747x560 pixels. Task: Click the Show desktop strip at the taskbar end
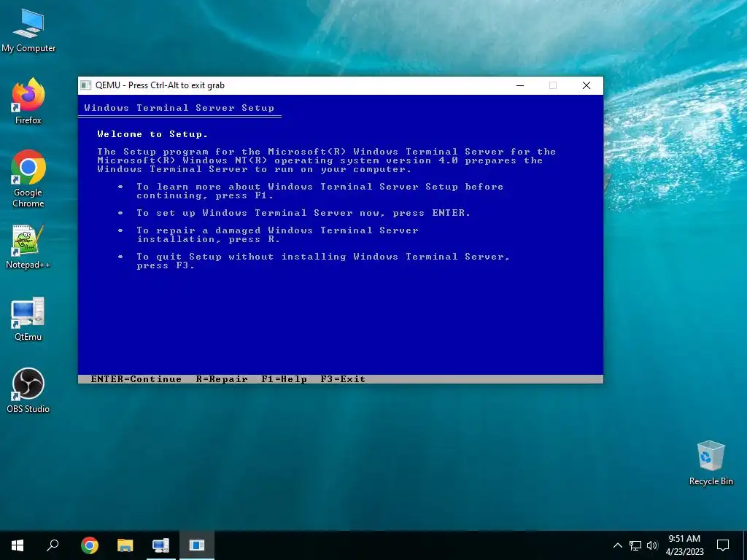745,545
